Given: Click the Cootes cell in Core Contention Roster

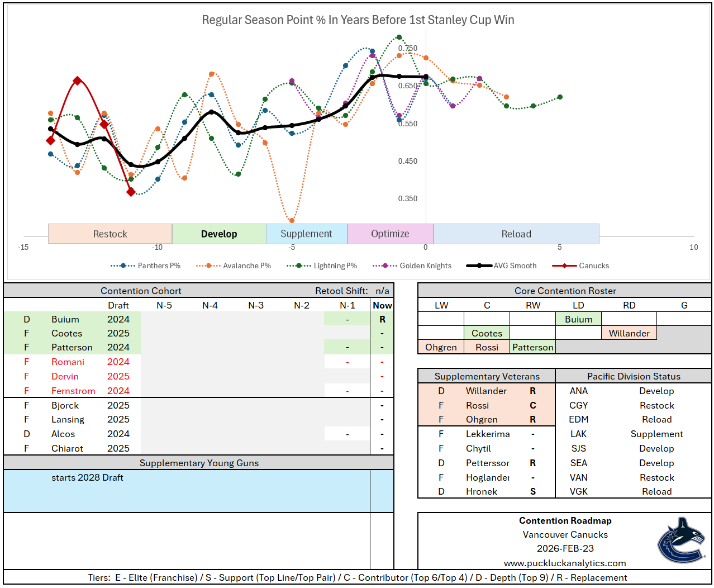Looking at the screenshot, I should (487, 333).
